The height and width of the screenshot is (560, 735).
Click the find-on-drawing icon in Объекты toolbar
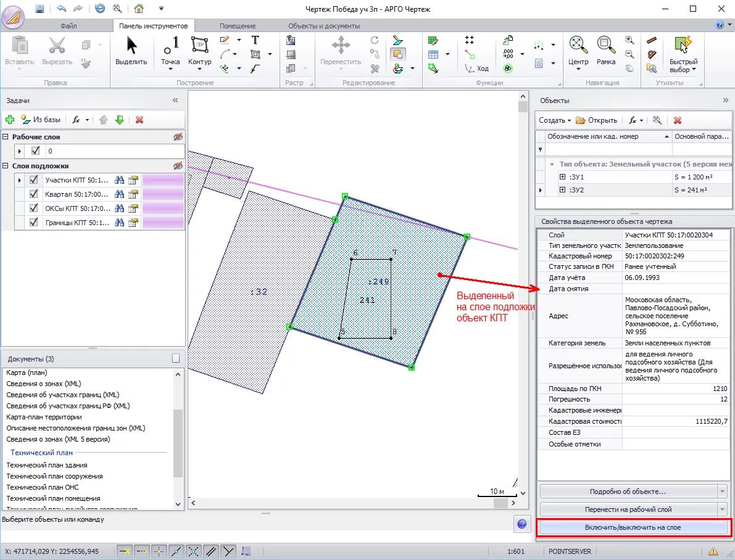(657, 120)
